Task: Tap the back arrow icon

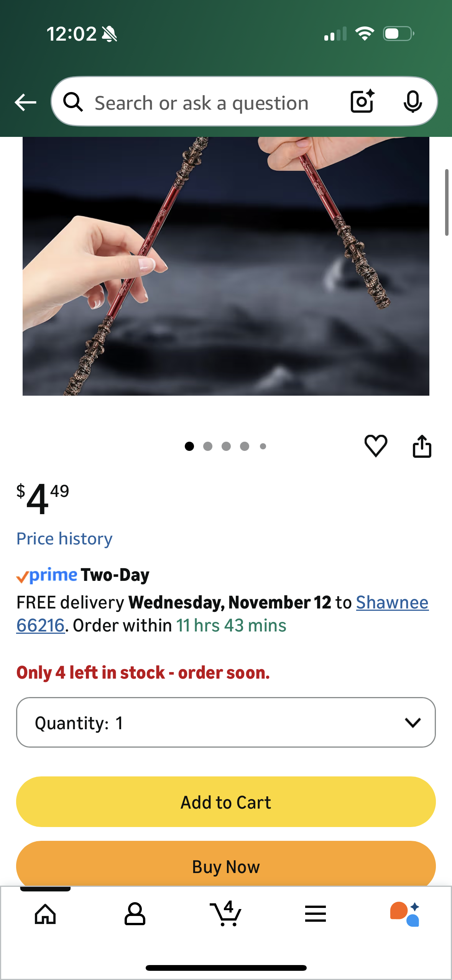Action: 25,103
